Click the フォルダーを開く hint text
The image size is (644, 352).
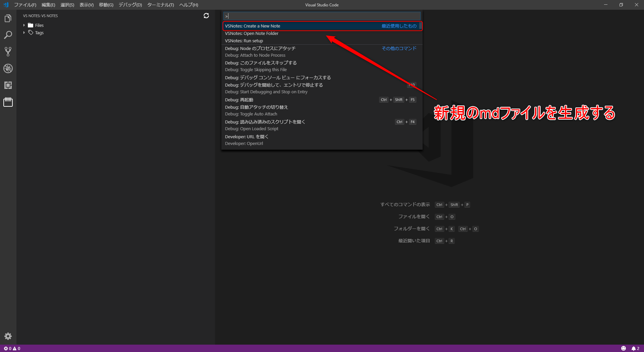point(412,229)
